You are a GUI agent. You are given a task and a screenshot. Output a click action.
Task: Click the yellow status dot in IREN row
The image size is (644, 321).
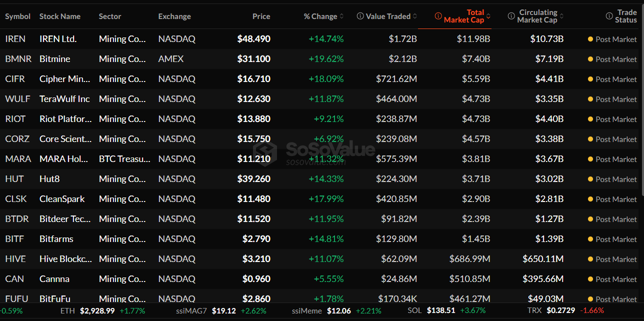point(590,39)
